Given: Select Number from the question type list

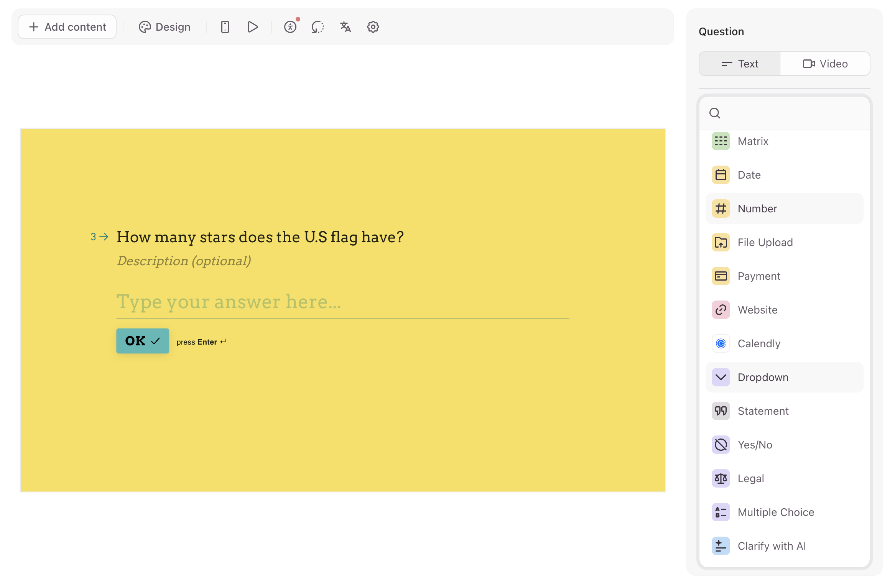Looking at the screenshot, I should (784, 209).
